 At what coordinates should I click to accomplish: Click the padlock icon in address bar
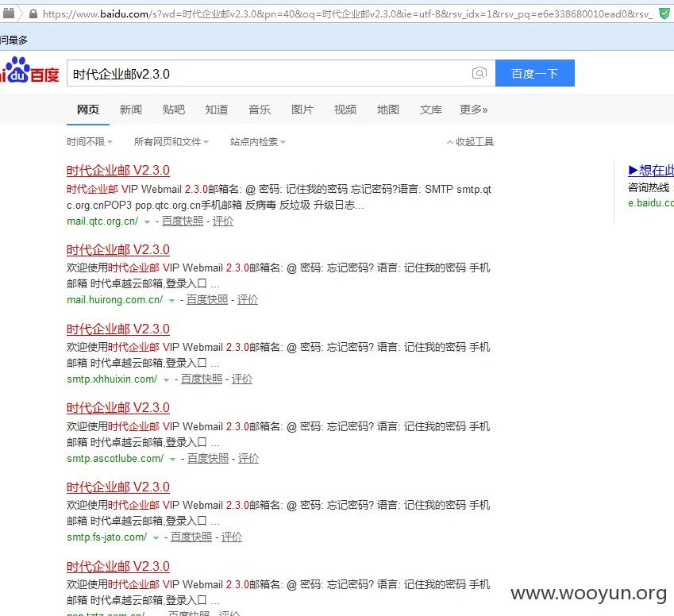(33, 14)
